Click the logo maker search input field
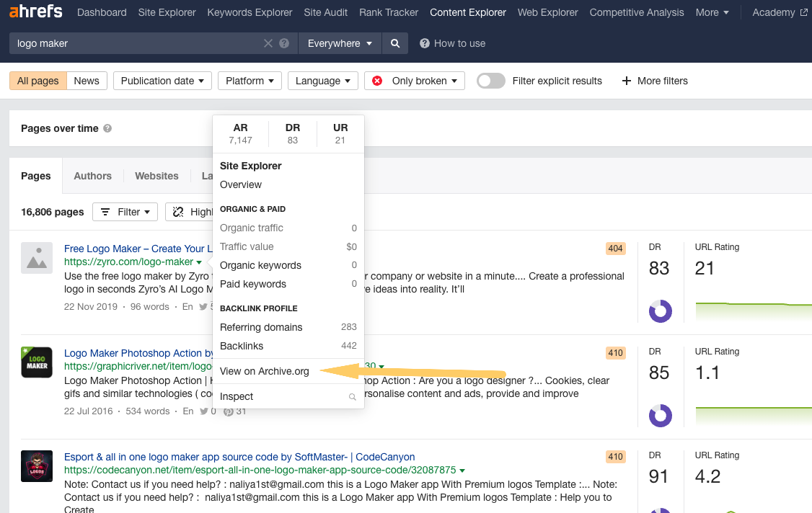 pos(137,43)
